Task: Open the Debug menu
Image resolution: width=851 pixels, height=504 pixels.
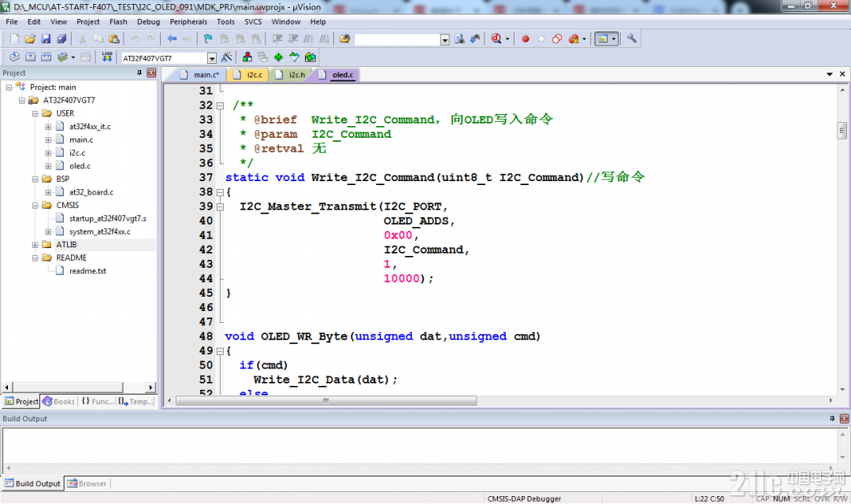Action: pyautogui.click(x=148, y=22)
